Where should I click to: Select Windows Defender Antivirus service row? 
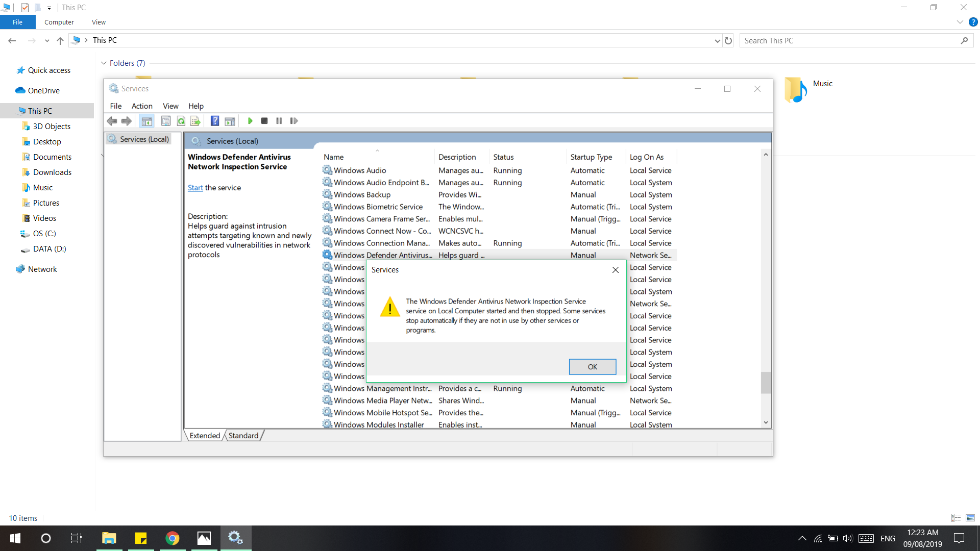click(x=499, y=255)
